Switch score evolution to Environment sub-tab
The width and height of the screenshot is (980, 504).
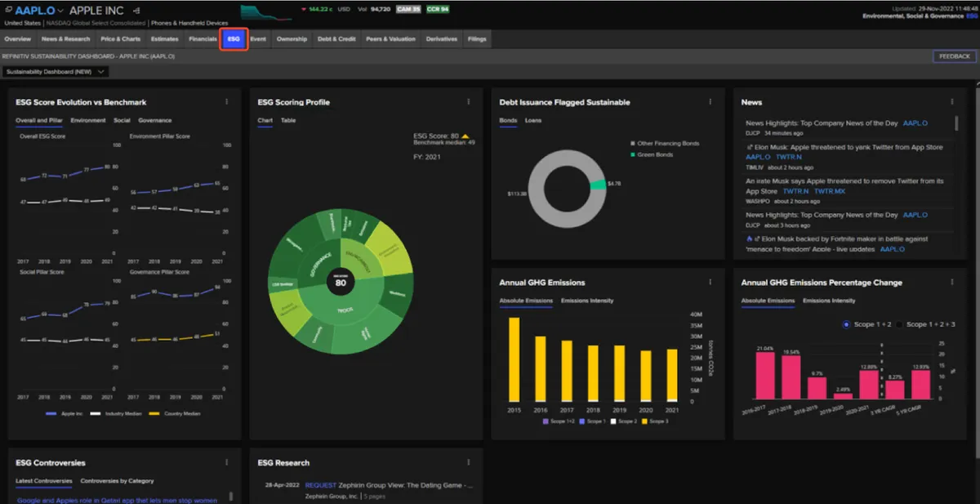click(x=88, y=120)
